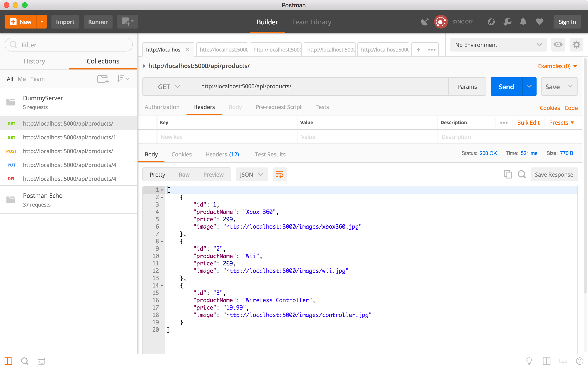The image size is (588, 368).
Task: Click the Import button
Action: pyautogui.click(x=65, y=22)
